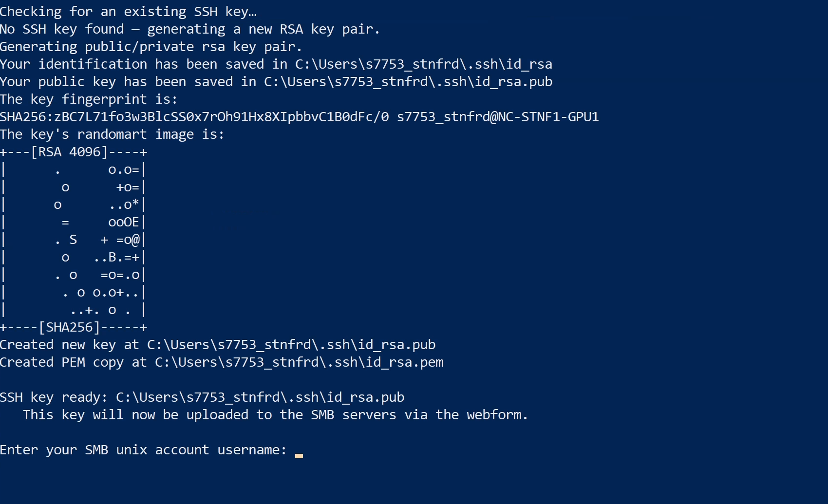This screenshot has height=504, width=828.
Task: Click the "[RSA 4096]" randomart header
Action: click(x=69, y=152)
